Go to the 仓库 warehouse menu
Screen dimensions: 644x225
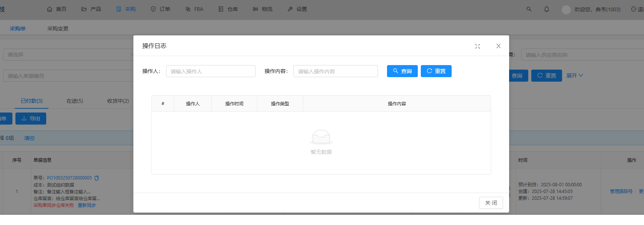[228, 9]
